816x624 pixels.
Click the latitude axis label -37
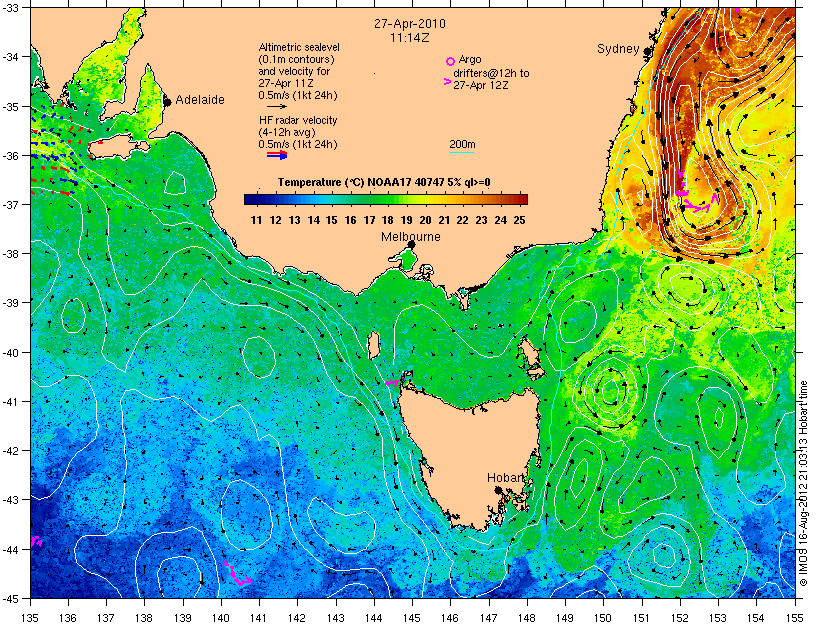[x=11, y=205]
